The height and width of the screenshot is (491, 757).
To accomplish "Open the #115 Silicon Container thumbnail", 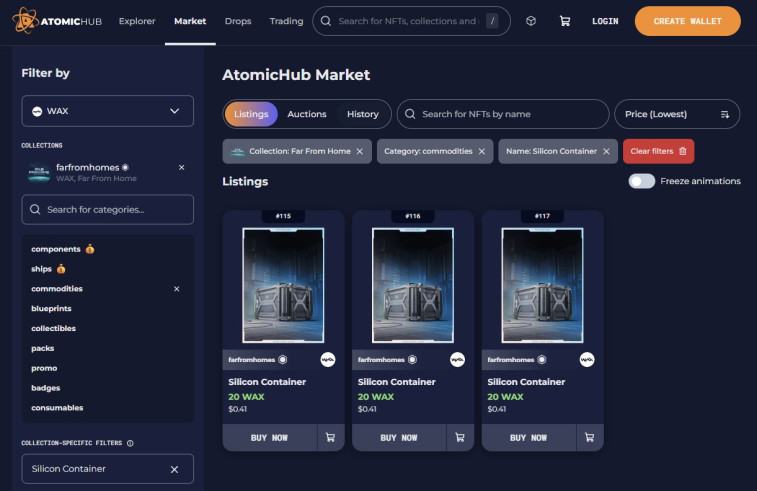I will (283, 285).
